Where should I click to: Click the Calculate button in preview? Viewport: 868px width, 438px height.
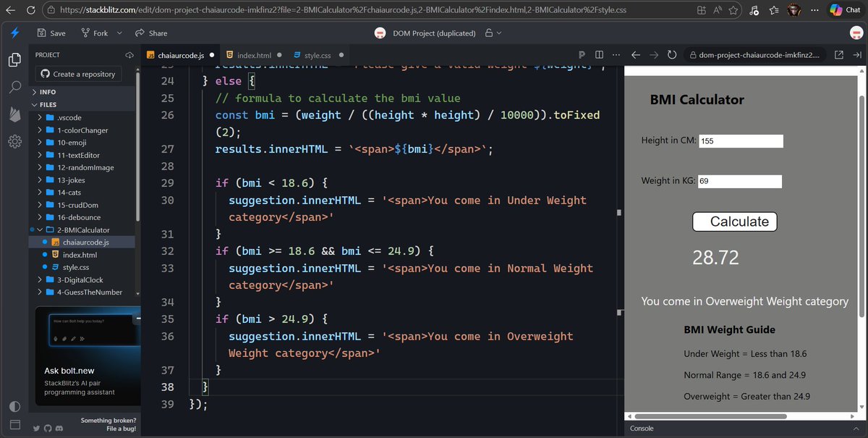[x=734, y=222]
